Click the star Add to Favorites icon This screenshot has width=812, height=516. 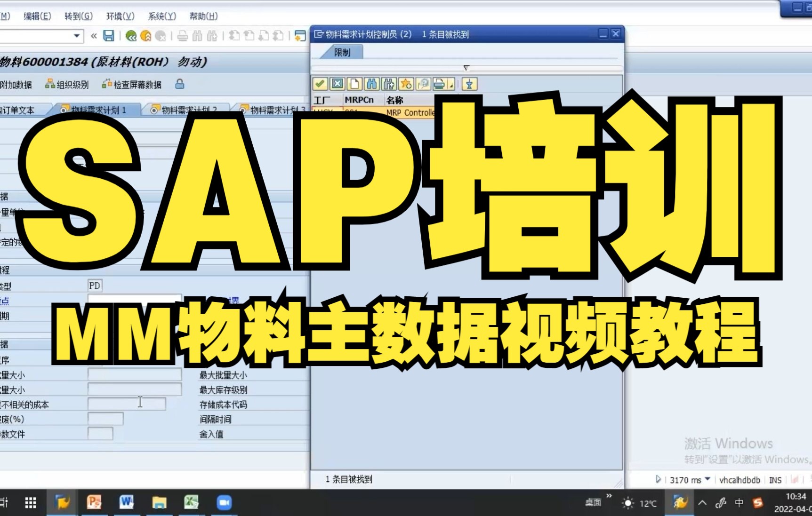(x=406, y=84)
